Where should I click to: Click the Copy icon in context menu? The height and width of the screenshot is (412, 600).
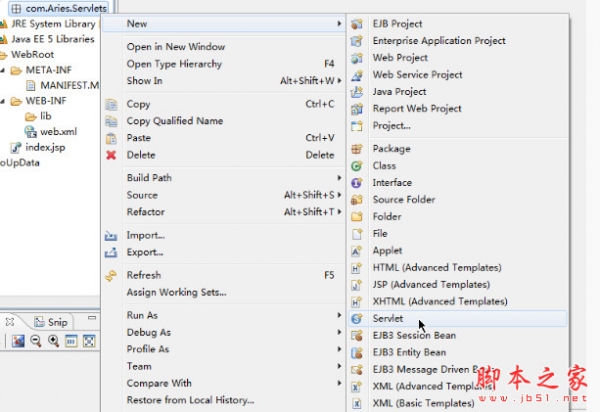(111, 104)
